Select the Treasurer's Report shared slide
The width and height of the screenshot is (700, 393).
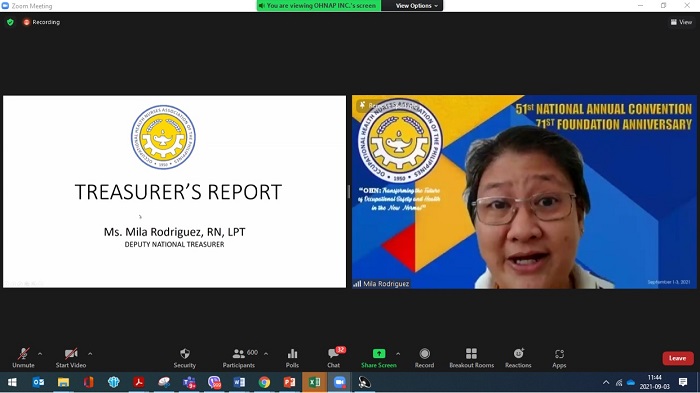coord(175,192)
